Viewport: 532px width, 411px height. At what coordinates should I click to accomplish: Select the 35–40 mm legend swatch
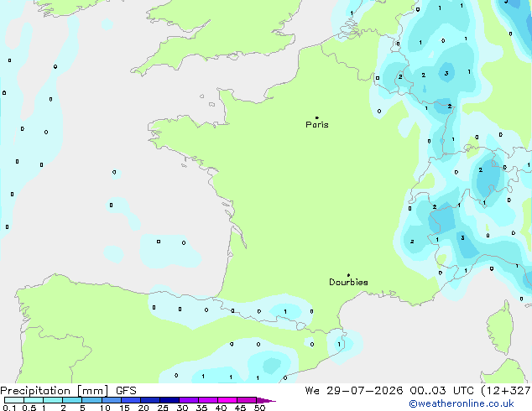(208, 400)
